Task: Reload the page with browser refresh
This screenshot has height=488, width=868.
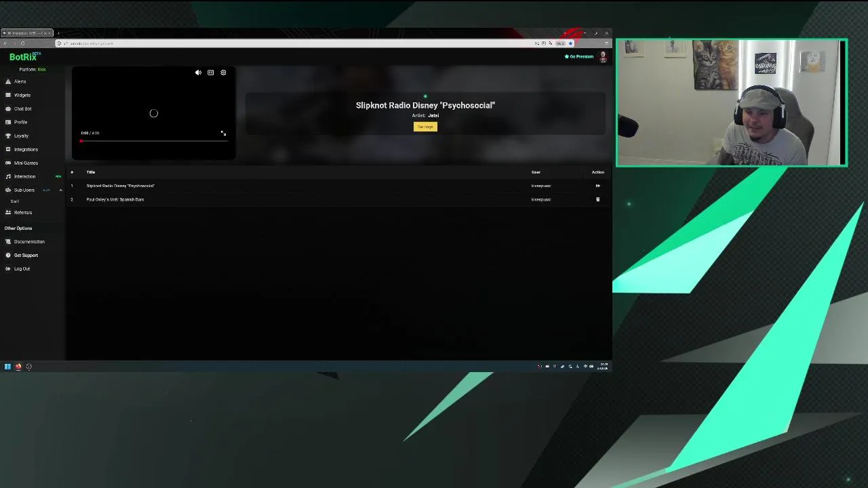Action: click(22, 43)
